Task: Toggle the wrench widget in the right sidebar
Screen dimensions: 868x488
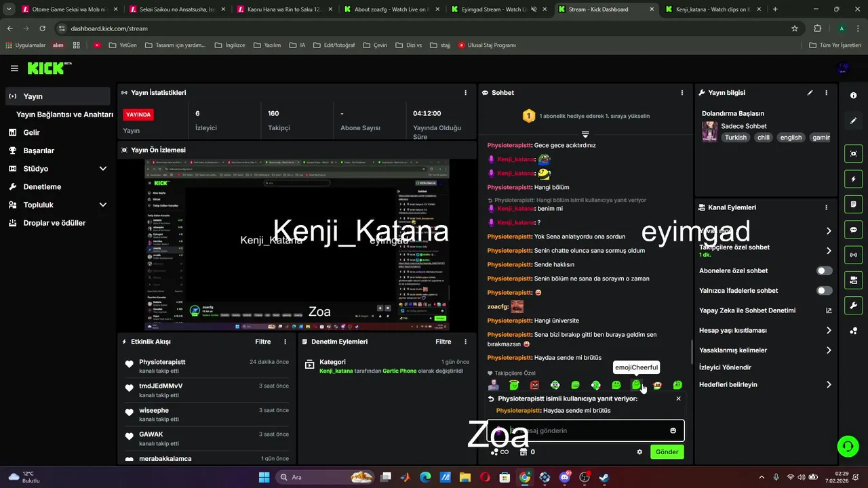Action: pyautogui.click(x=853, y=305)
